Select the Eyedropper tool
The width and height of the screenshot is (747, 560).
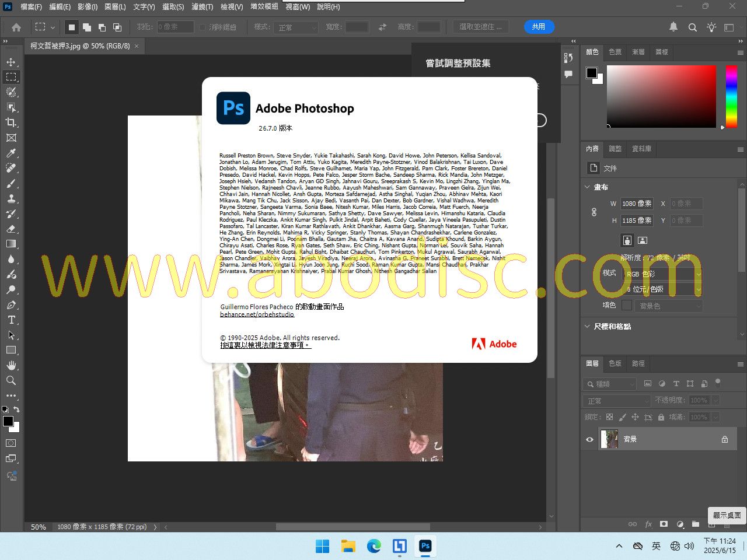(x=11, y=153)
